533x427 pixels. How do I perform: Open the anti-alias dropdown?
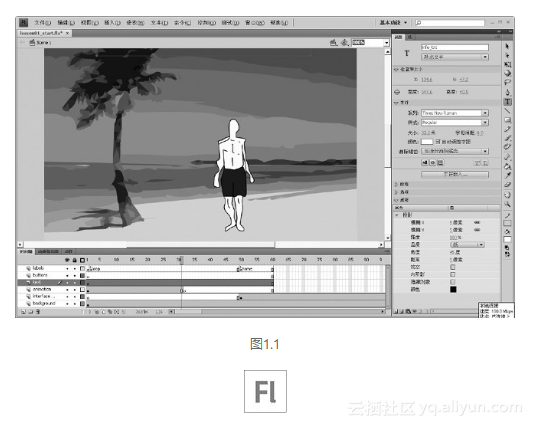click(455, 151)
